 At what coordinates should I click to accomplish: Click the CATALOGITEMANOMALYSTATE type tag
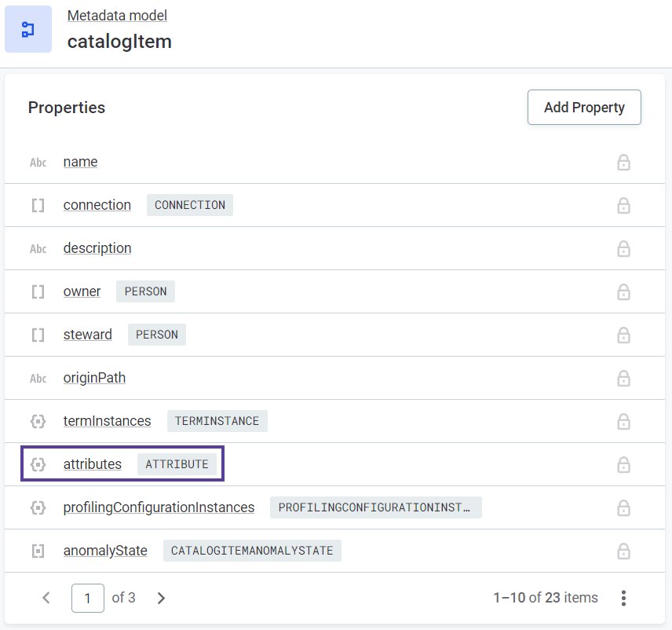(x=252, y=551)
